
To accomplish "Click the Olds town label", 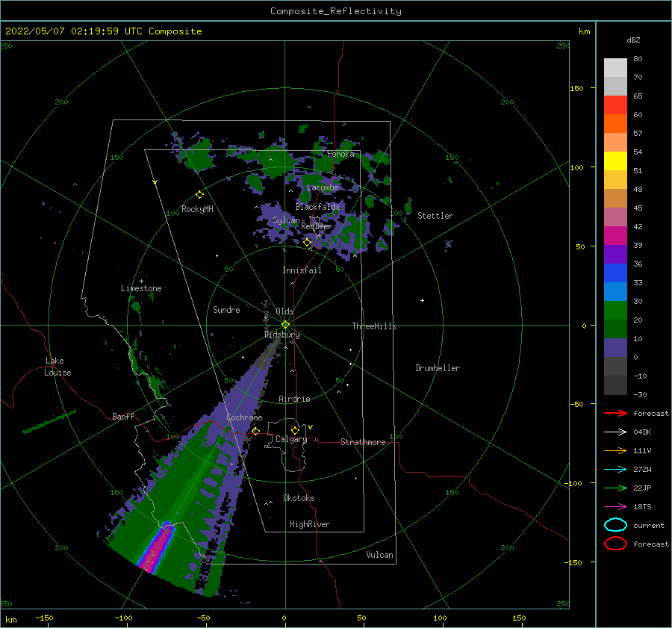I will click(284, 311).
